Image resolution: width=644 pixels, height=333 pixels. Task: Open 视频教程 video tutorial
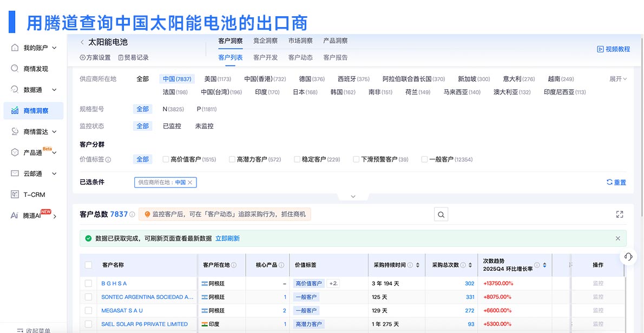point(614,49)
